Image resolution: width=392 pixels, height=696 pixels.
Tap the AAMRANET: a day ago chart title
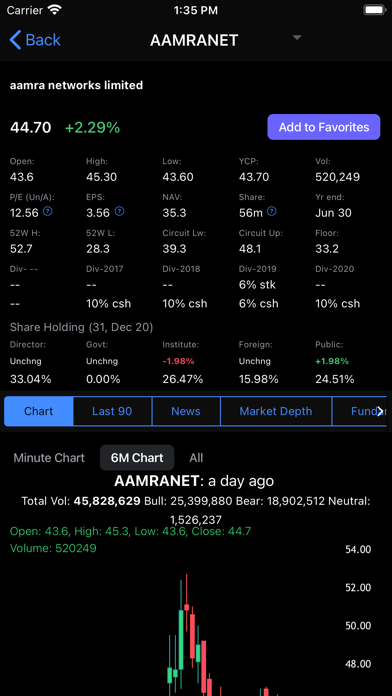[x=194, y=481]
